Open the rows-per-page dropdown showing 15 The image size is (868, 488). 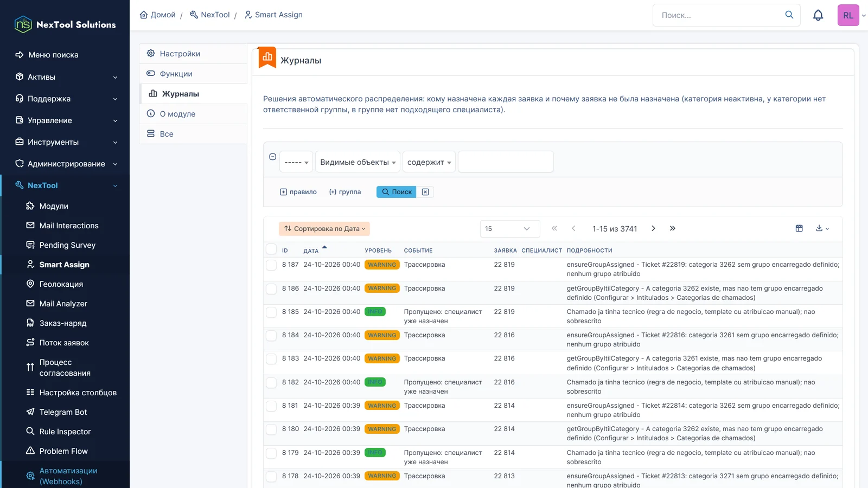pos(510,229)
